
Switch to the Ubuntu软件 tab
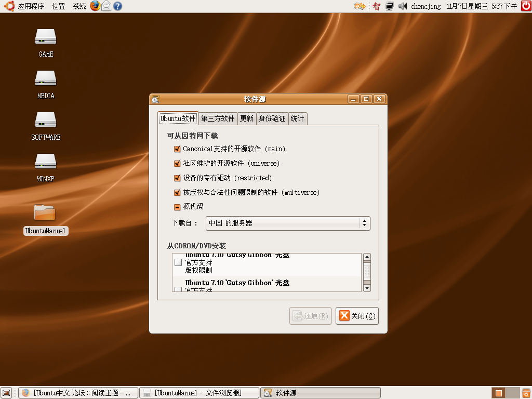click(x=178, y=118)
